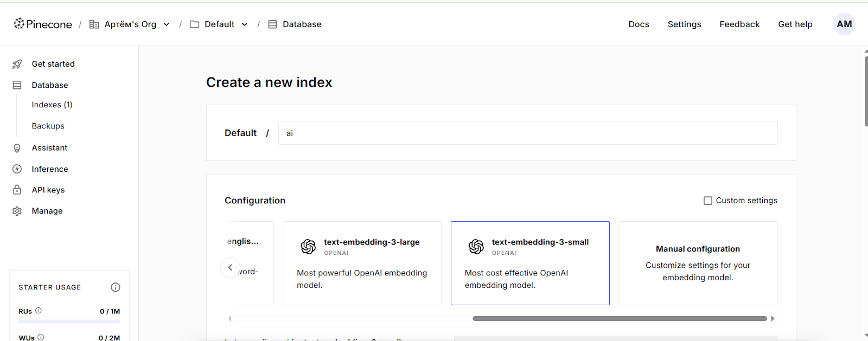
Task: Click the WUs info icon
Action: pyautogui.click(x=41, y=337)
